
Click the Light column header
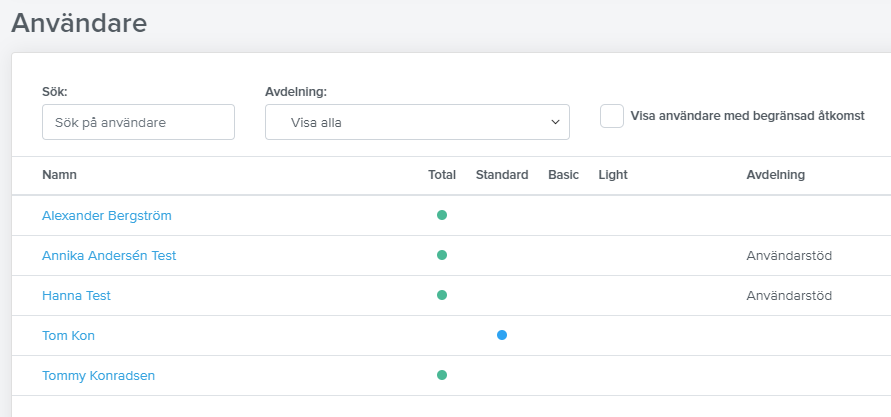point(613,175)
